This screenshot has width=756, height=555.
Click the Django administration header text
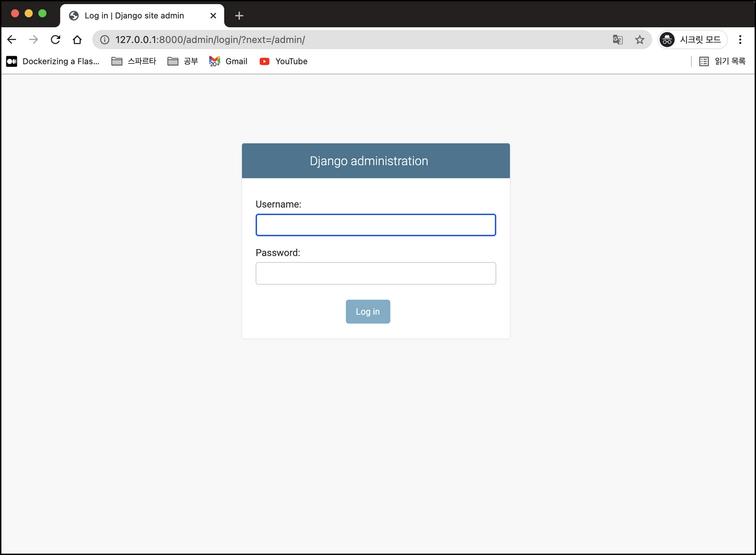pos(369,161)
